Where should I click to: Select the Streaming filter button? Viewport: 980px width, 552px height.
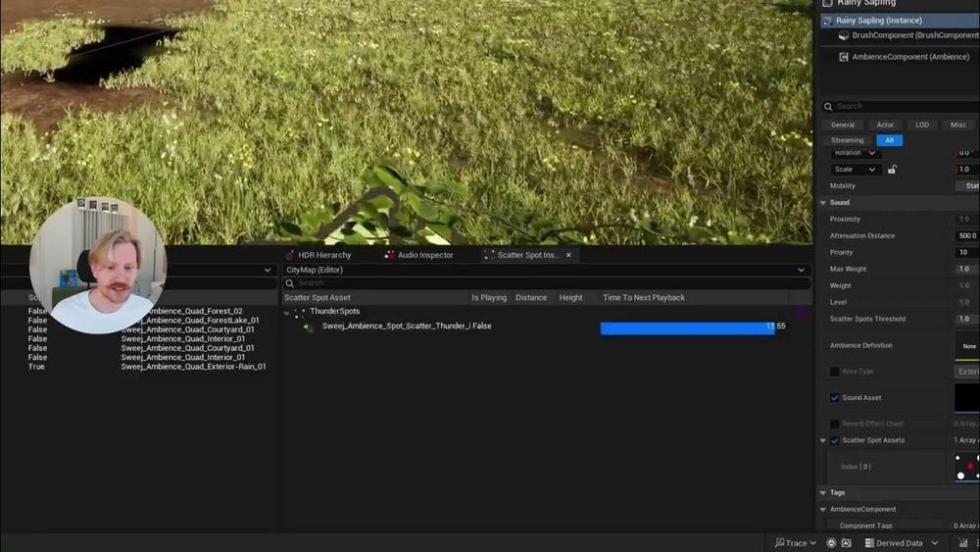(x=847, y=140)
